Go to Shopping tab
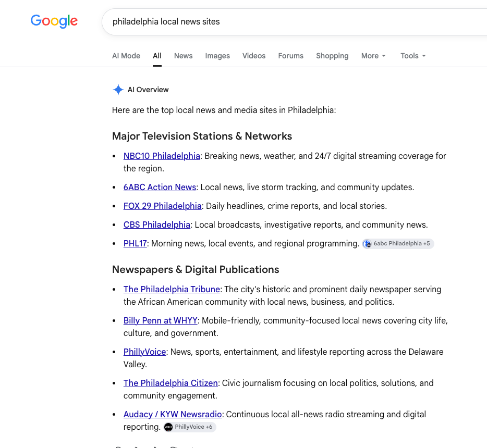Viewport: 487px width, 448px height. coord(332,56)
